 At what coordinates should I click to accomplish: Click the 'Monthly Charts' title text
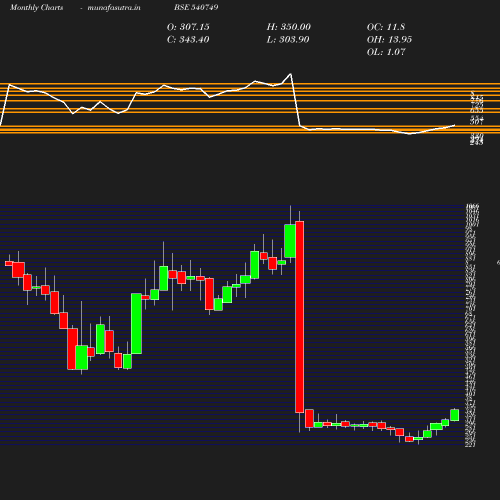[36, 7]
